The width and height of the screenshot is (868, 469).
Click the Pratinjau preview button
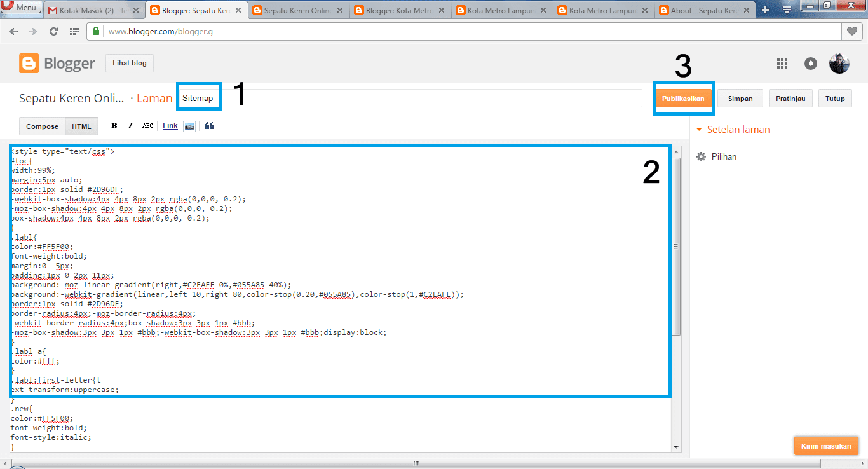(x=791, y=99)
